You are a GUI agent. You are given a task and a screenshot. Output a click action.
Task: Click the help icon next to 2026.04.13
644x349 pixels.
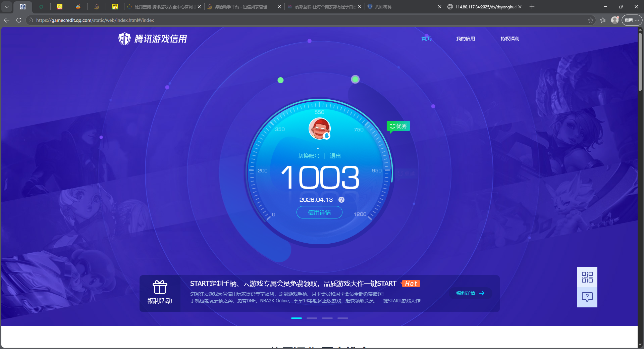pyautogui.click(x=341, y=200)
